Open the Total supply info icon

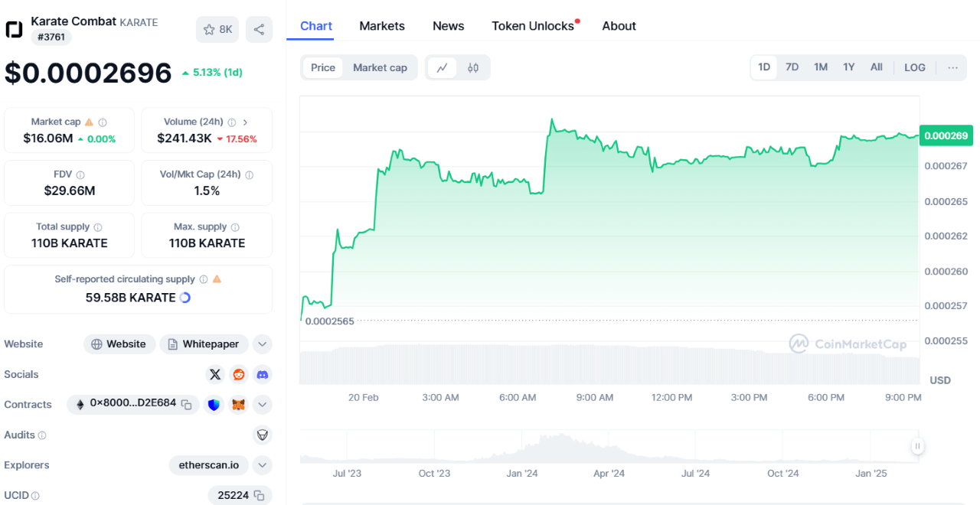point(98,227)
